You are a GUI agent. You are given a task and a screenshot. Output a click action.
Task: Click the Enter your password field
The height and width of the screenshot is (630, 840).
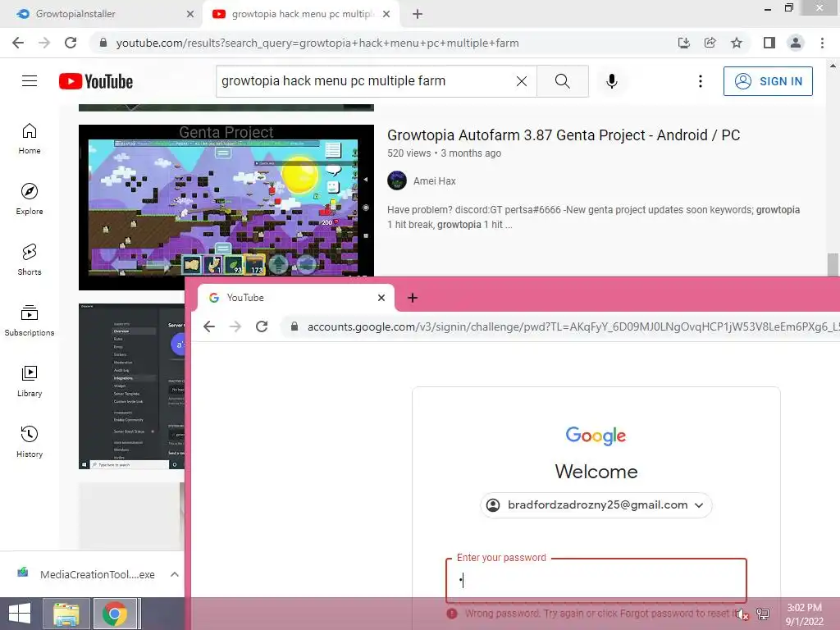point(596,581)
